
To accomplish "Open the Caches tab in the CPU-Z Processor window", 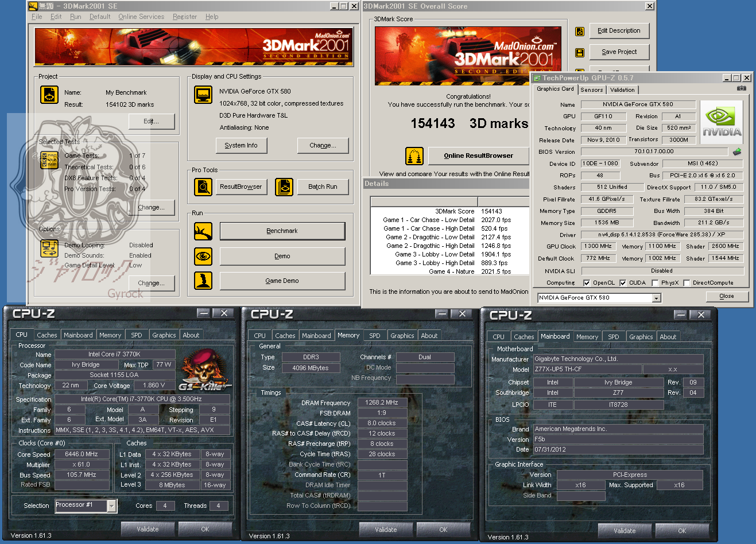I will coord(47,335).
